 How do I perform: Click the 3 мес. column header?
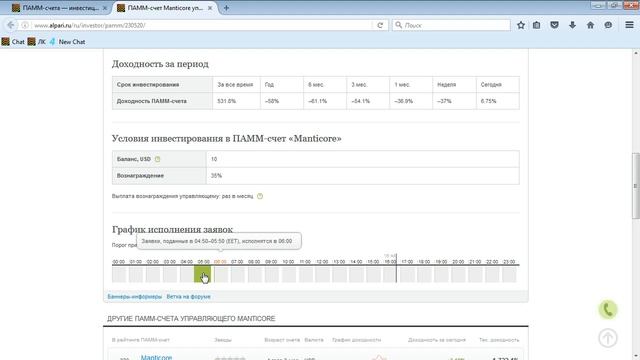click(x=359, y=85)
